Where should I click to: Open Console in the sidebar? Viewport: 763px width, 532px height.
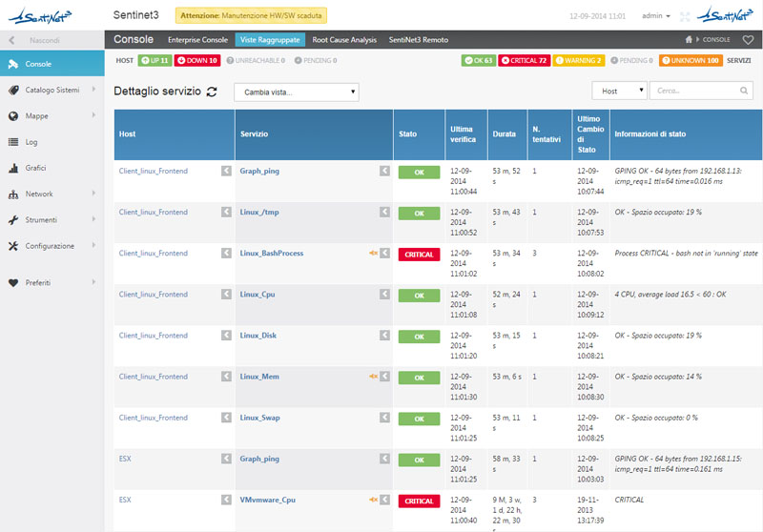52,64
